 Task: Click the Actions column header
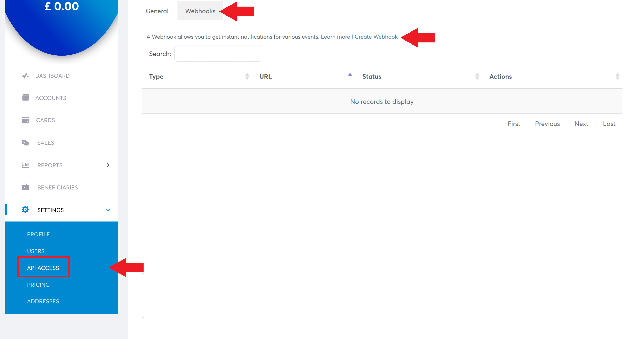(500, 77)
